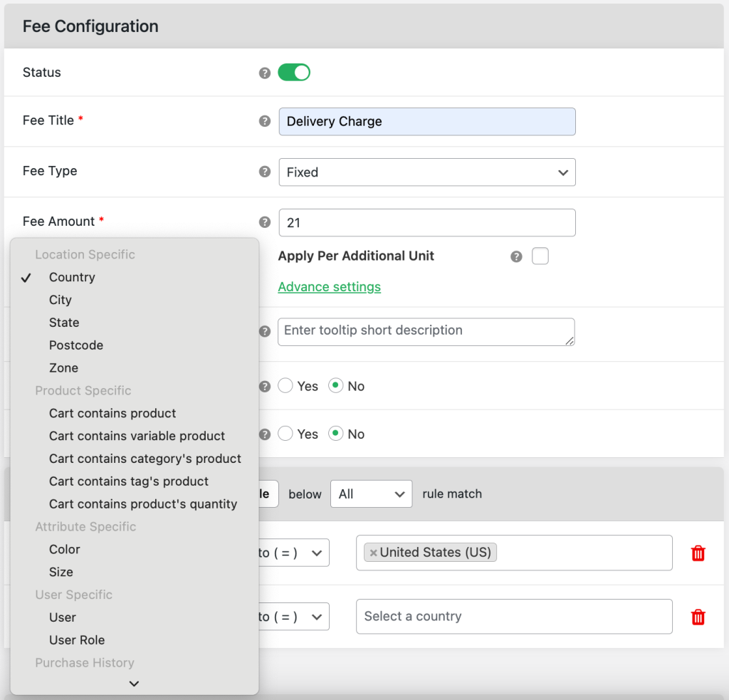Open the Advance settings link
This screenshot has width=729, height=700.
(x=329, y=287)
